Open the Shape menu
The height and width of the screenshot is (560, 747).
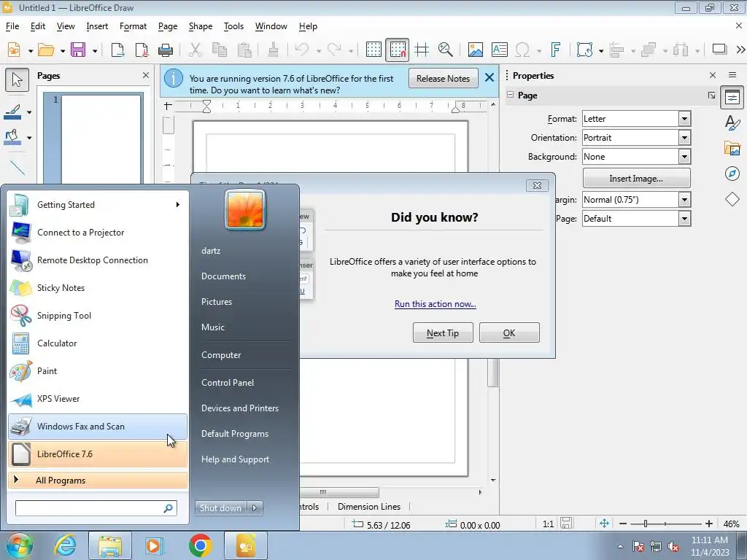201,26
